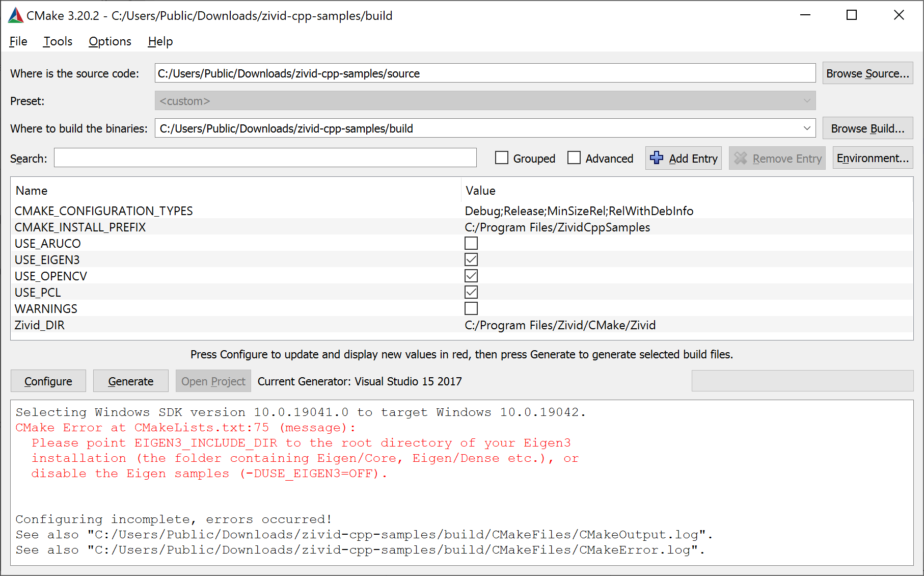The image size is (924, 576).
Task: Select the Zivid_DIR entry name
Action: (39, 325)
